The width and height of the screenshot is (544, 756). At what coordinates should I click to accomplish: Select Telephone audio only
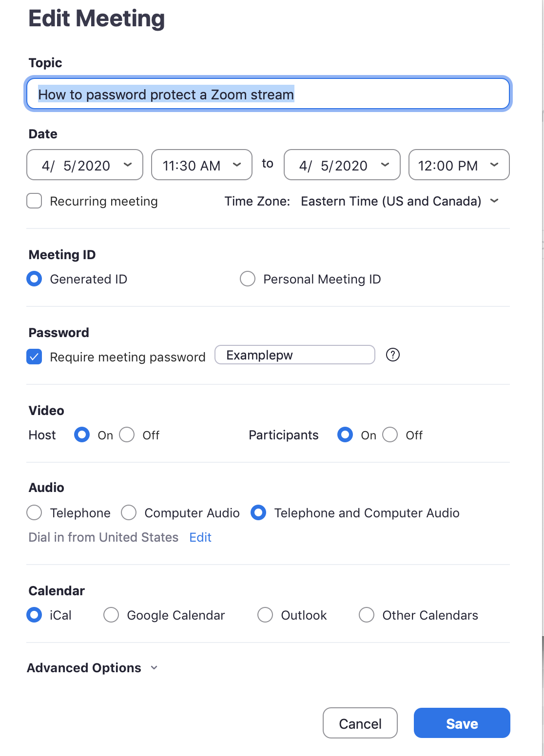point(34,512)
